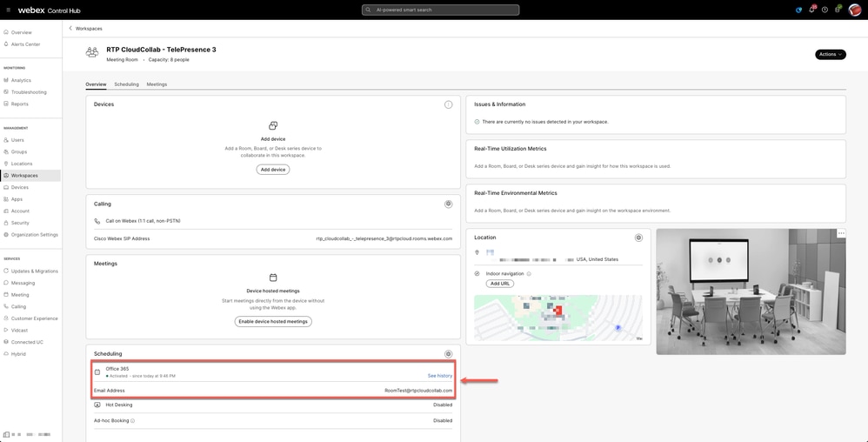Viewport: 868px width, 442px height.
Task: Open Reports in the sidebar
Action: coord(19,104)
